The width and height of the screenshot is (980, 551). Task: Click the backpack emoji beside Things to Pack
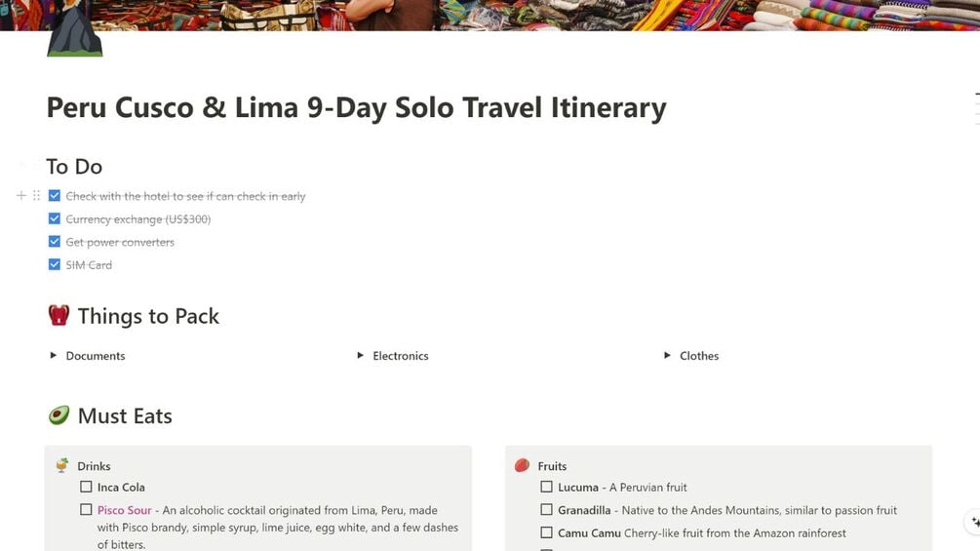click(x=59, y=316)
